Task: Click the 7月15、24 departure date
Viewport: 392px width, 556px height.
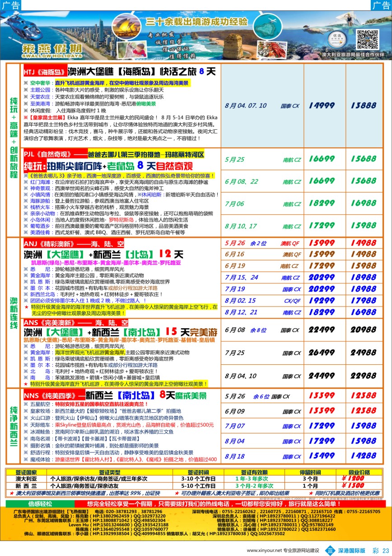Action: point(242,278)
